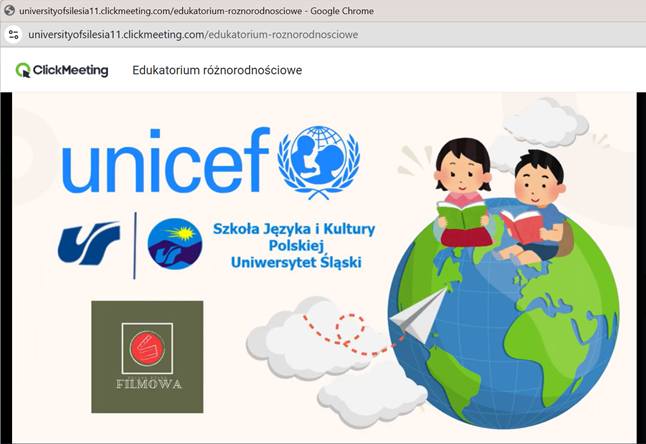Click the Chrome window title text

[x=196, y=11]
